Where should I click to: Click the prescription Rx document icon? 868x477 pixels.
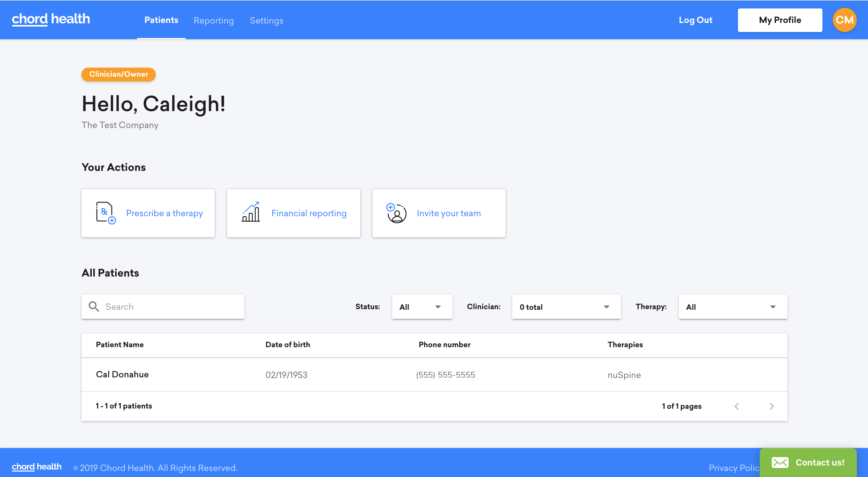click(106, 213)
